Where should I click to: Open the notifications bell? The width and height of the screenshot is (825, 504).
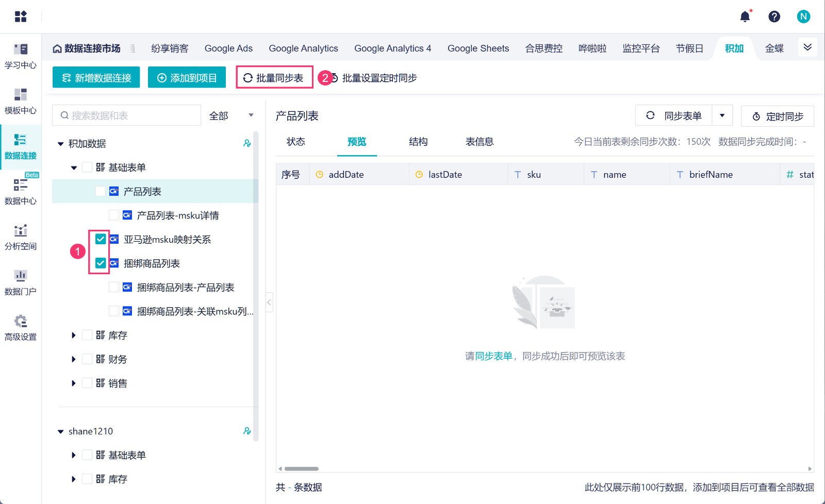pyautogui.click(x=745, y=16)
